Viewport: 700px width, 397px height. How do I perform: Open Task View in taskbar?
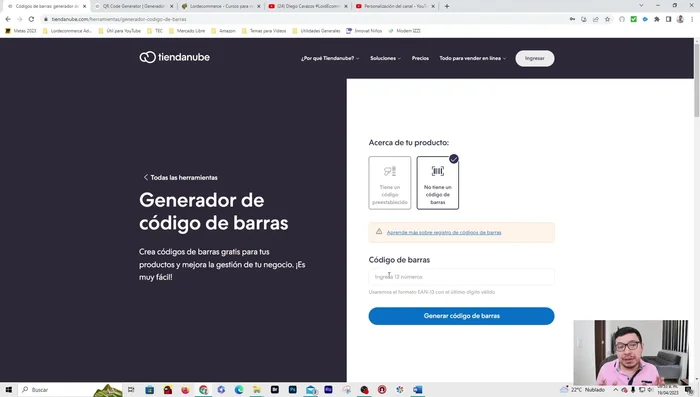click(x=131, y=389)
